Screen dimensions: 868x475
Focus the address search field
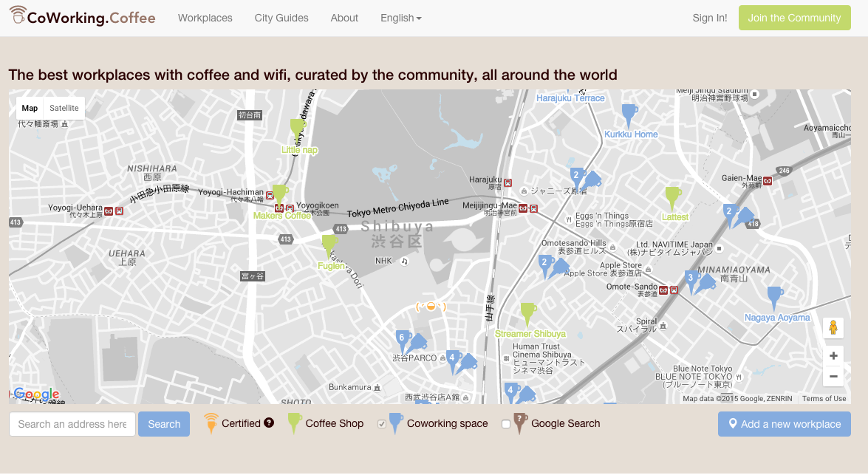(72, 424)
